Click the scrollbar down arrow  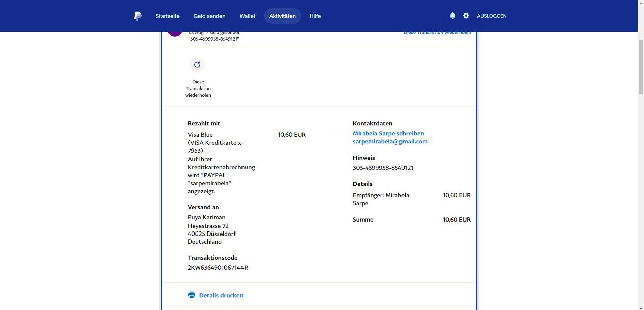[x=640, y=307]
